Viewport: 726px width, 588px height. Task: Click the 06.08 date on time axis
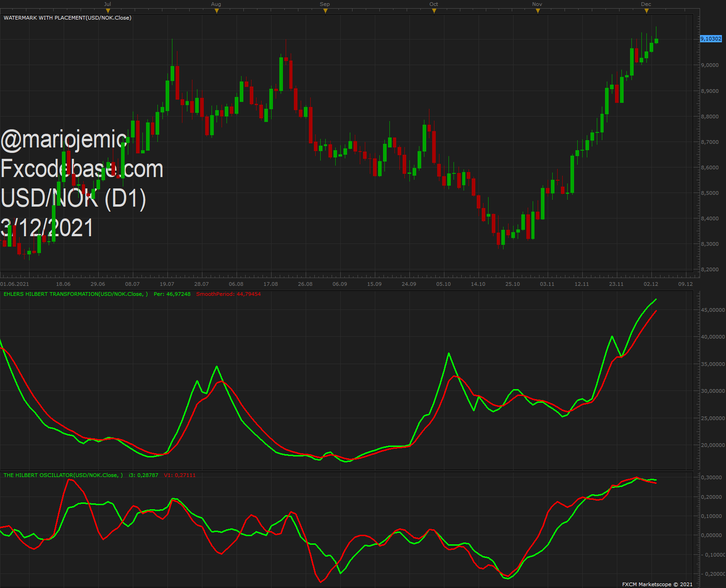236,284
